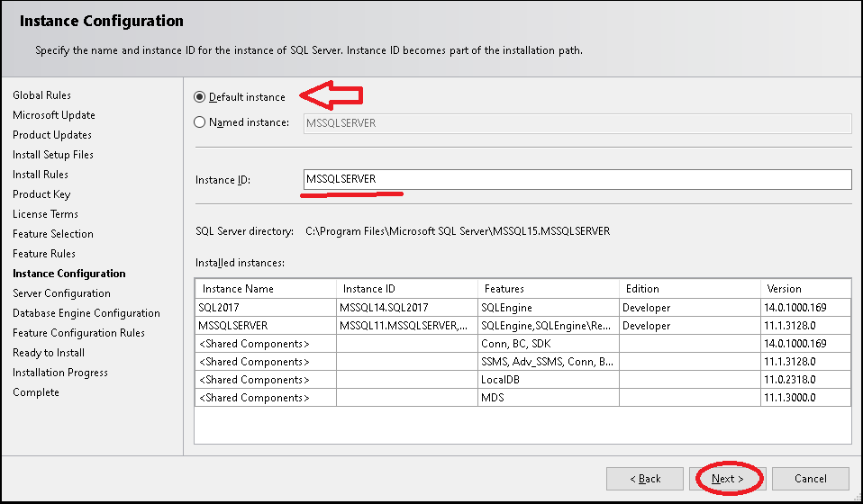Open the Microsoft Update step
This screenshot has height=504, width=863.
(54, 115)
